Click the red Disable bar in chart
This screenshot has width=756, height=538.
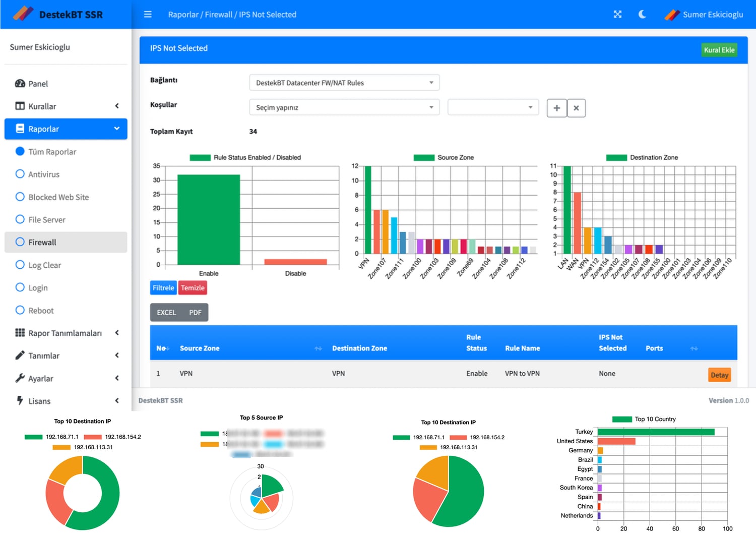tap(295, 262)
